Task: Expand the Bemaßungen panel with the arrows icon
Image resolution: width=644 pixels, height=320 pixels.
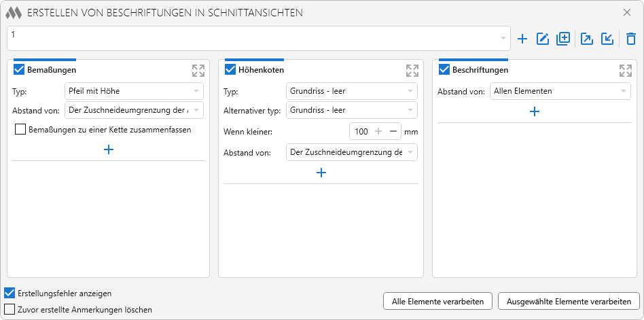Action: click(198, 70)
